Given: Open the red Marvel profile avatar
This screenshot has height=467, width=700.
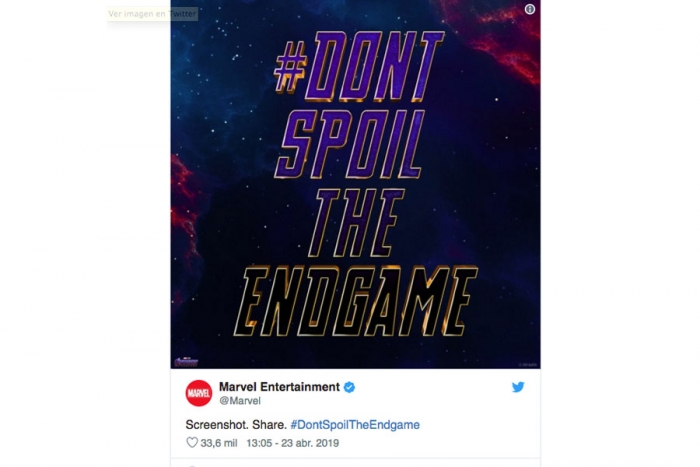Looking at the screenshot, I should [x=199, y=393].
